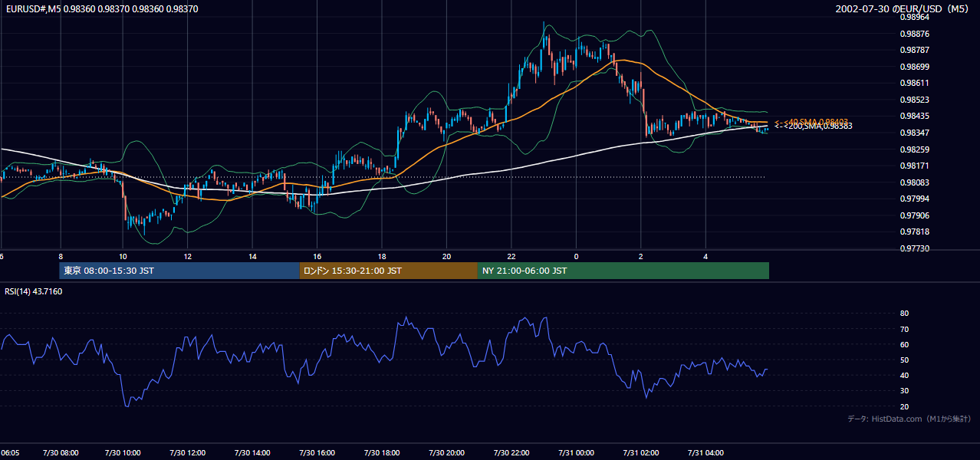
Task: Click the 7/31 04:00 date label
Action: (x=705, y=453)
